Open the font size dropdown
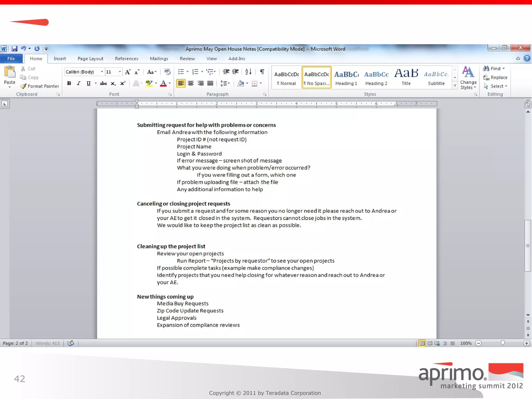The image size is (532, 399). (x=120, y=72)
